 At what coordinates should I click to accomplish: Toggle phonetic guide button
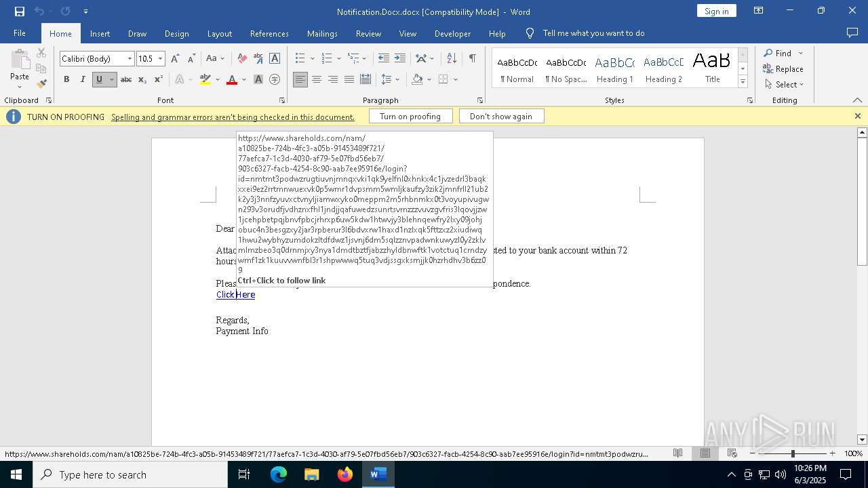point(258,58)
